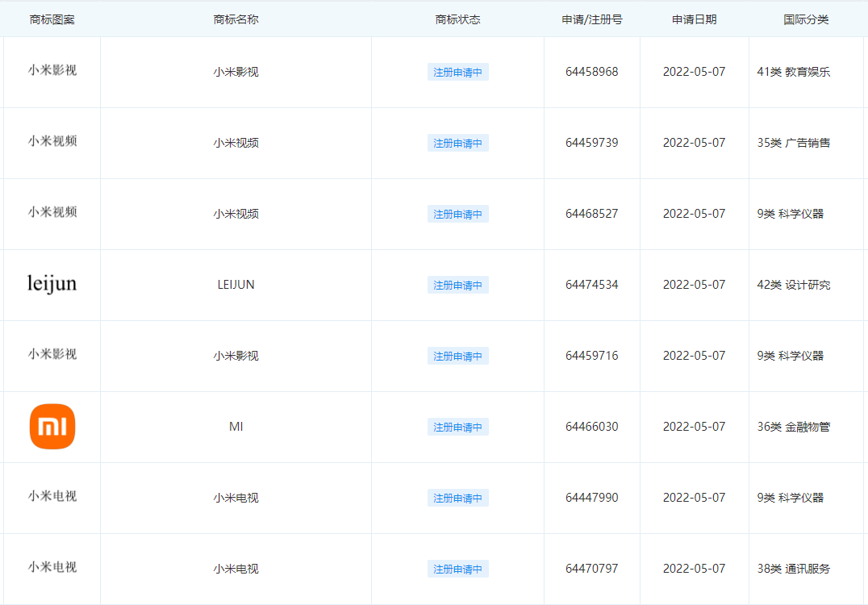Click registration number 64447990

click(592, 497)
